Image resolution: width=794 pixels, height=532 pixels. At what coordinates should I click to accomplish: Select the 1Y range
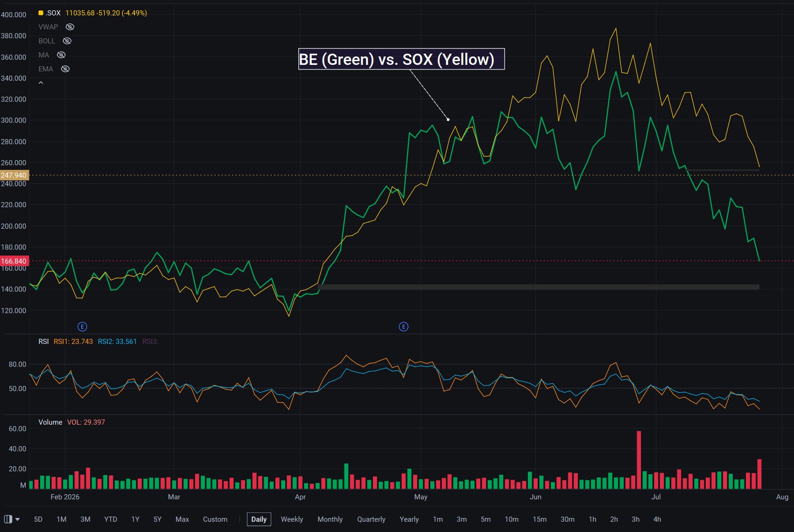(x=135, y=519)
